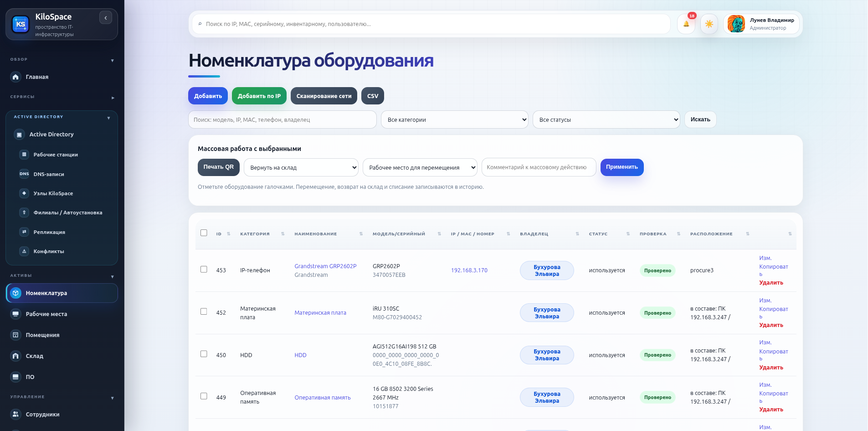Click the CSV export button

point(373,96)
